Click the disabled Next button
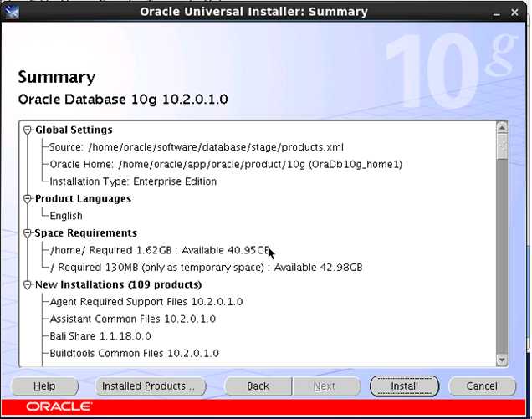 pos(326,386)
